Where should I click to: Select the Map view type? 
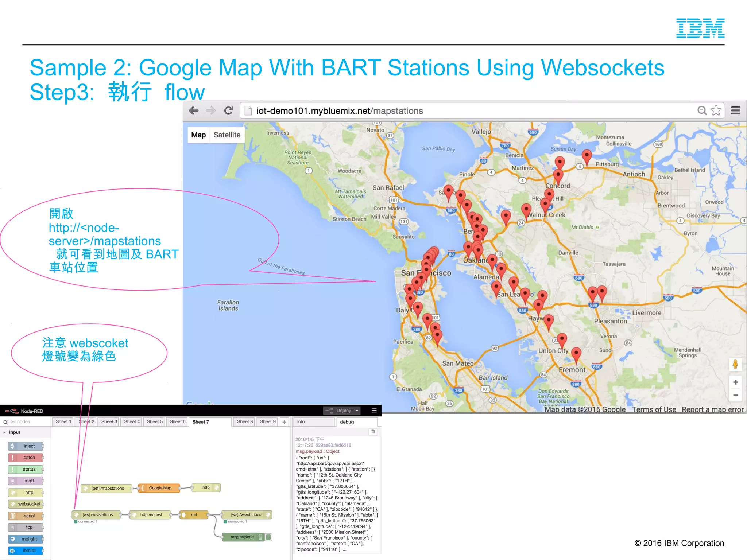point(198,135)
